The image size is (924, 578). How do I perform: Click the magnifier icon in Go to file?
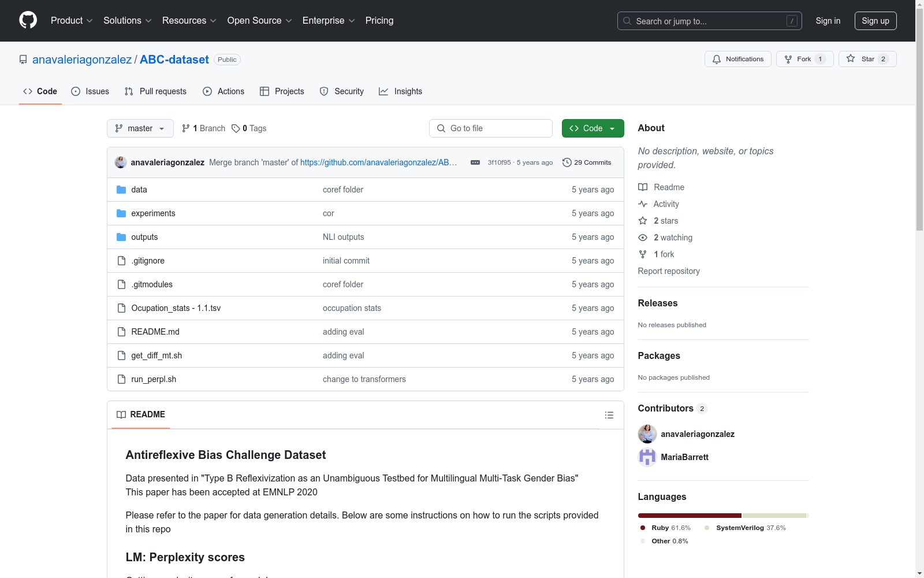[x=441, y=128]
